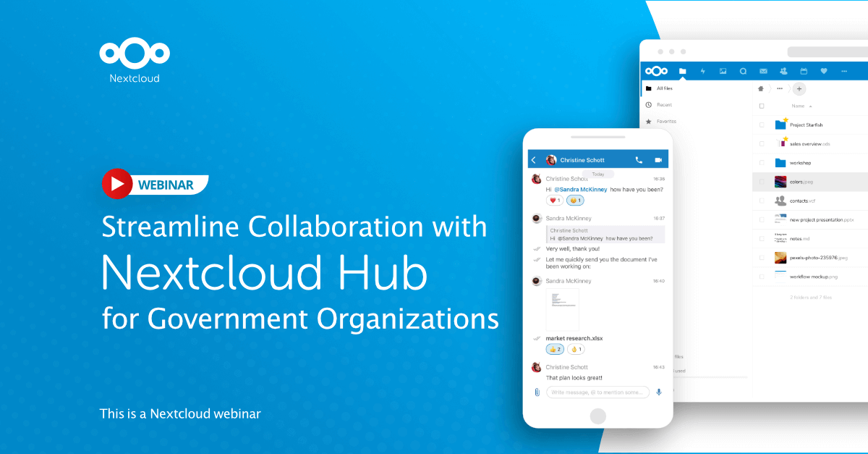The image size is (868, 454).
Task: Tick the checkbox for workflow mockup.png
Action: tap(761, 276)
